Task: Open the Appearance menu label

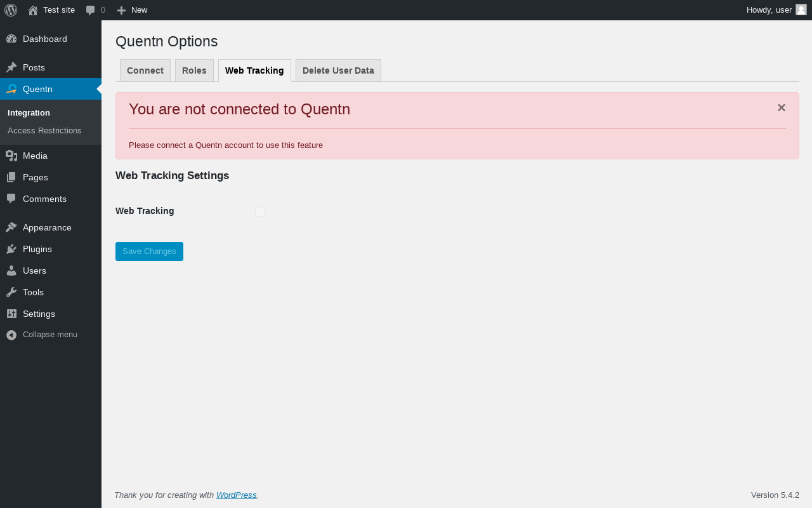Action: coord(47,227)
